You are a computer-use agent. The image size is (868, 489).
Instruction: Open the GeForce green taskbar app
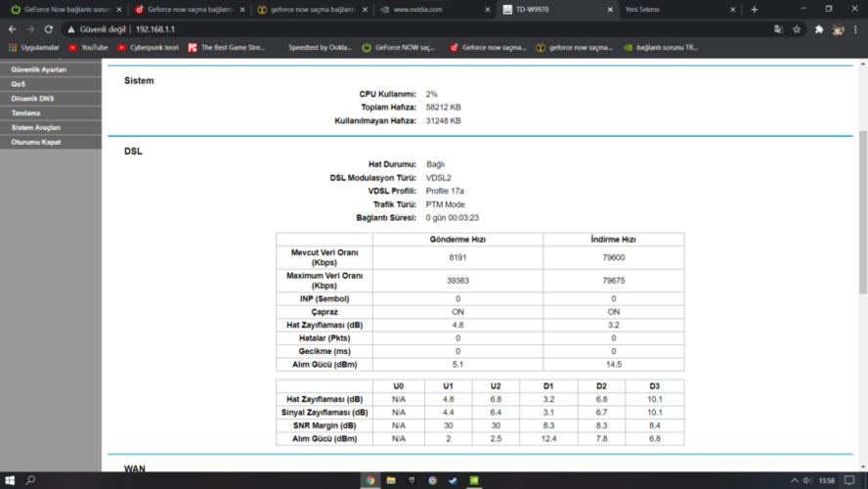pyautogui.click(x=474, y=480)
